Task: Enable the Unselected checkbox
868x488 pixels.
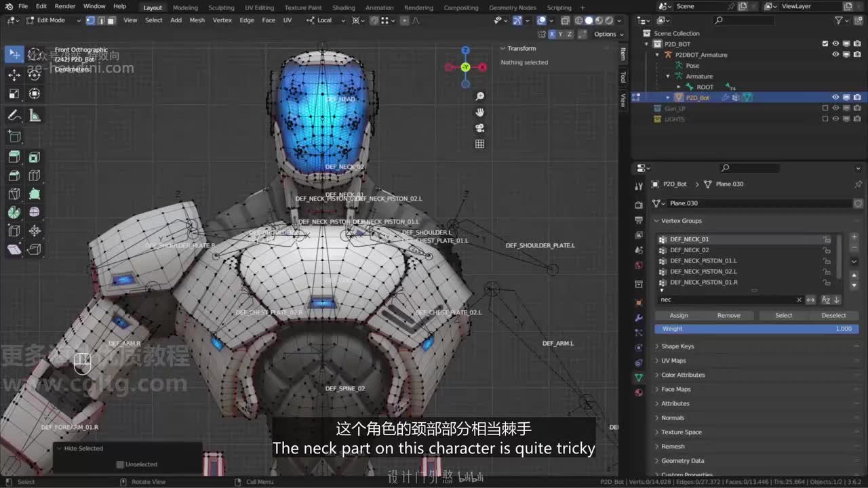Action: (x=120, y=464)
